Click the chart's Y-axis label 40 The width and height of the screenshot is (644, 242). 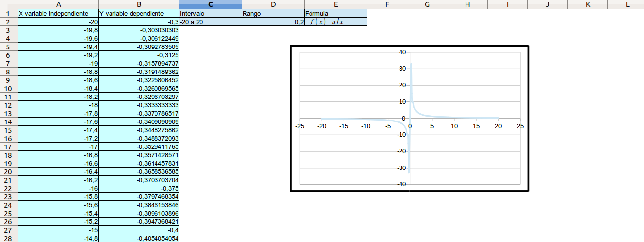click(402, 52)
